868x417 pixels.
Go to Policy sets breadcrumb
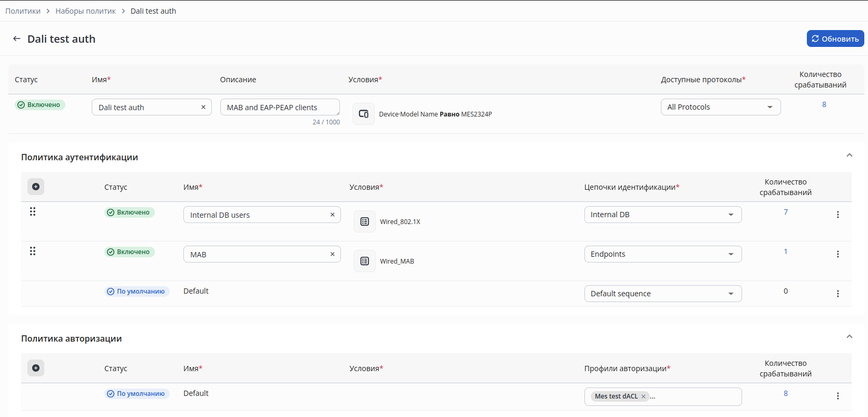coord(85,11)
